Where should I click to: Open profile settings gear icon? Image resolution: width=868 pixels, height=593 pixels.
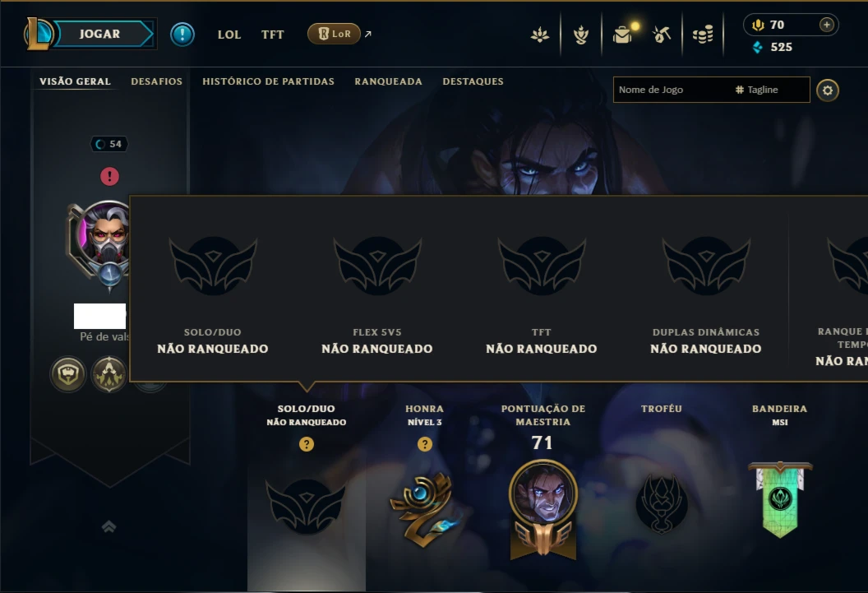[828, 90]
